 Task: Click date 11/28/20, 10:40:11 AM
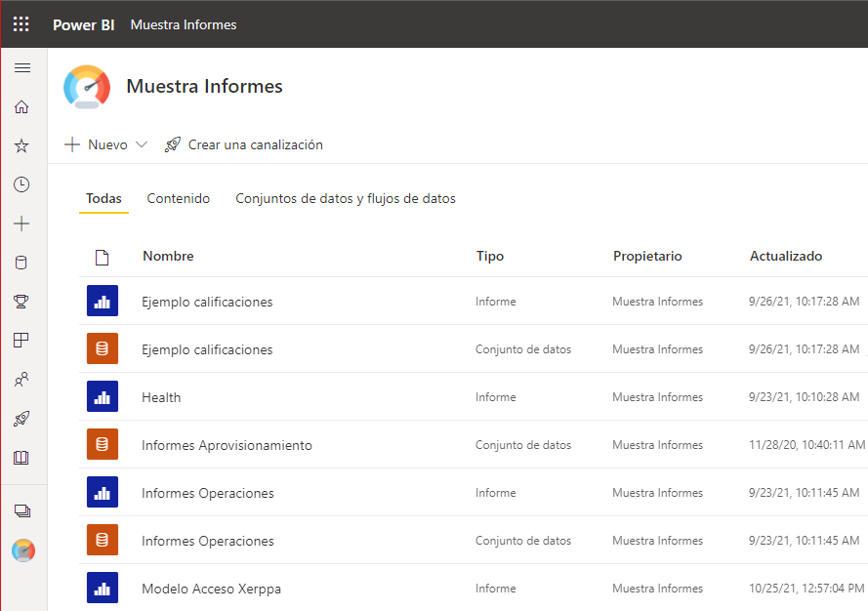click(x=806, y=445)
